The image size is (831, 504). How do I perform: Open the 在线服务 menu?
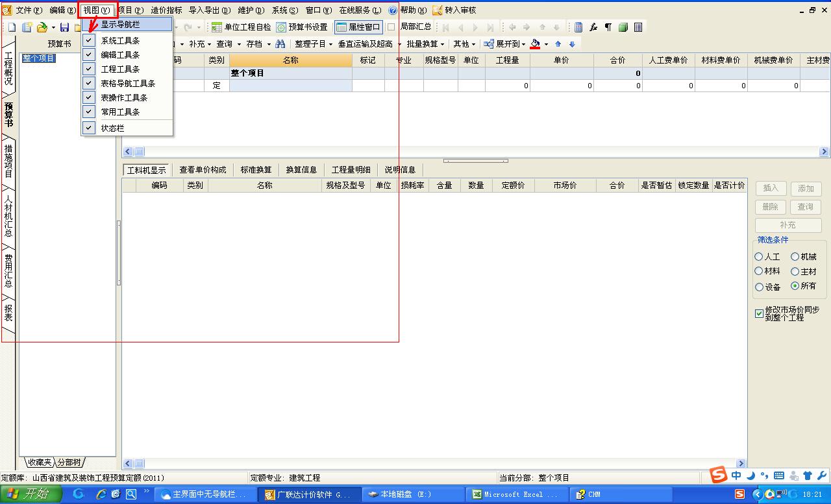[360, 10]
